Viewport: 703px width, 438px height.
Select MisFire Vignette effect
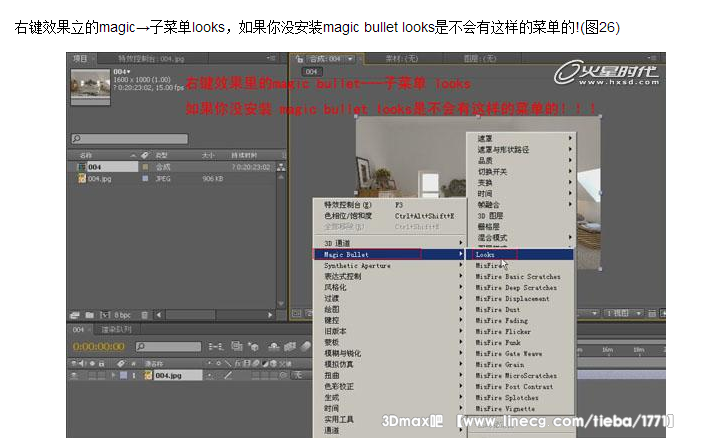pyautogui.click(x=521, y=409)
